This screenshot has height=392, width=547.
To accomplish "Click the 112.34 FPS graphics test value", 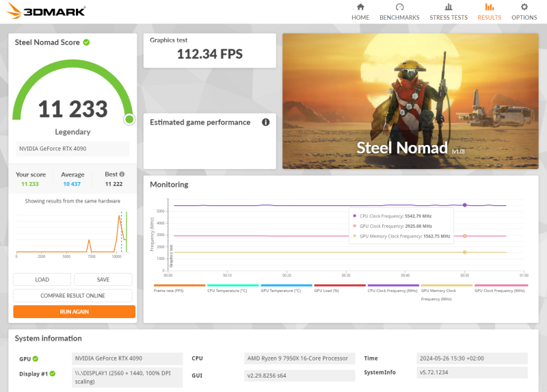I will coord(210,54).
